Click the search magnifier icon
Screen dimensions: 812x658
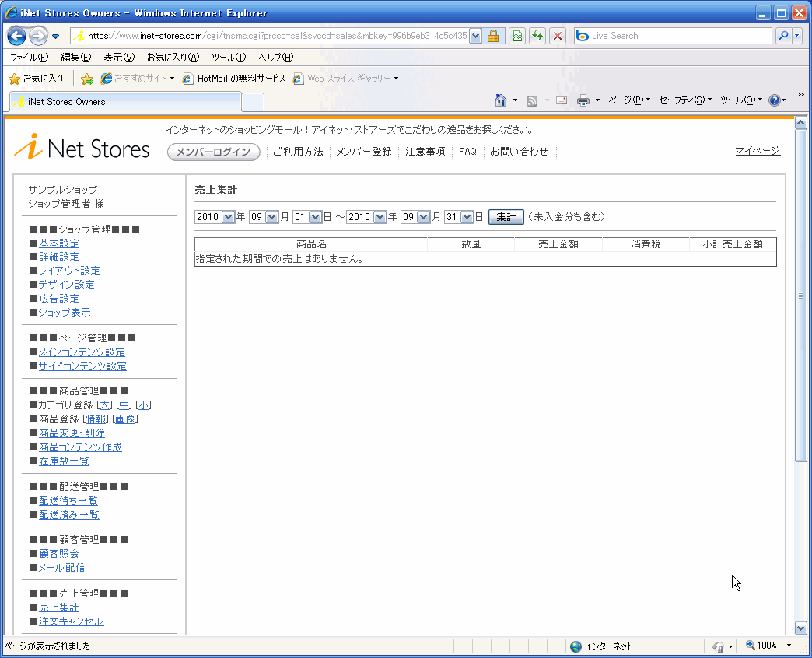(x=782, y=36)
